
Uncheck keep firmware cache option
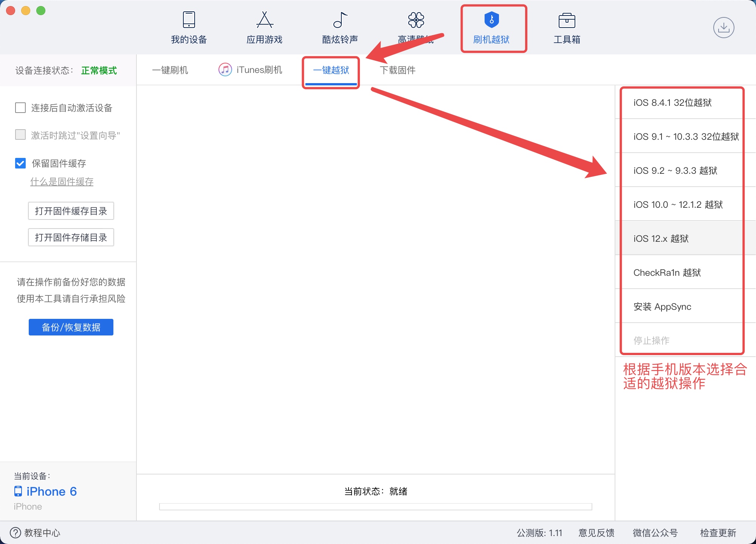[x=20, y=163]
